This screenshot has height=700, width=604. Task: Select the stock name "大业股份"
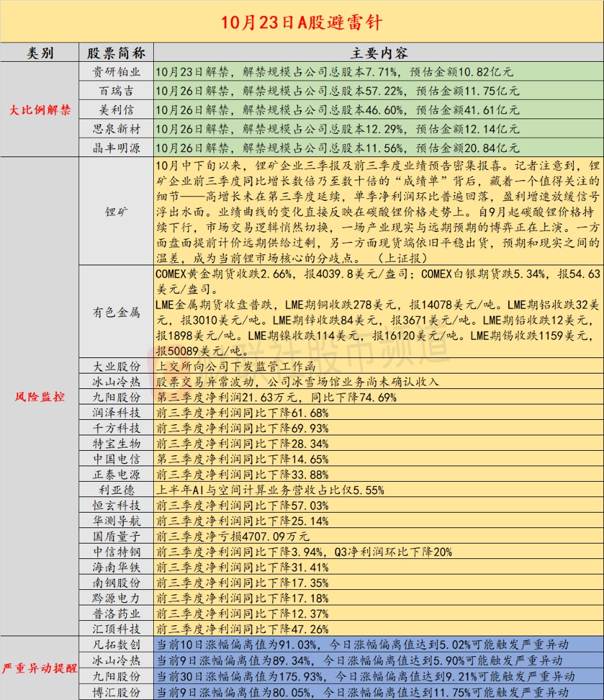[x=116, y=366]
